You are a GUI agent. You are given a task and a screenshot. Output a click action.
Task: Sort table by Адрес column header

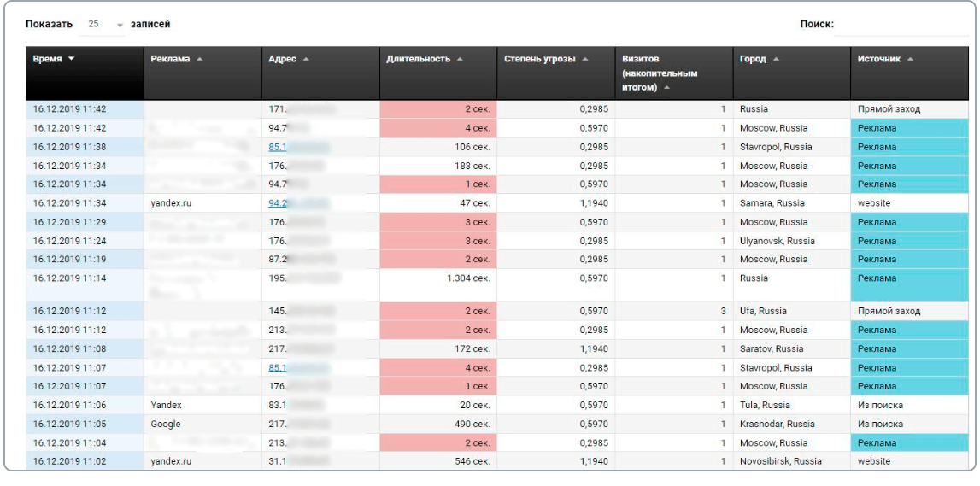tap(320, 73)
